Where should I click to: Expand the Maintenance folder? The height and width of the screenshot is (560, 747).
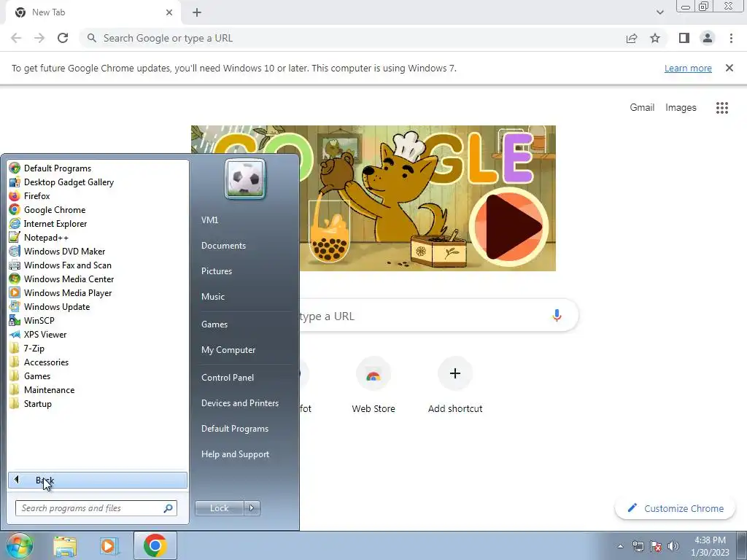(x=42, y=389)
